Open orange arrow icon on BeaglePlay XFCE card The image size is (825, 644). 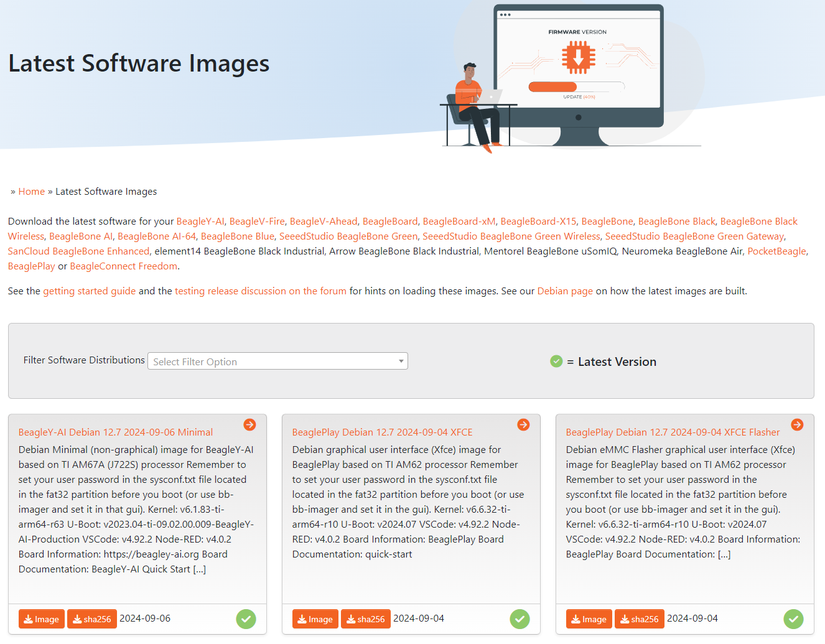click(x=523, y=424)
